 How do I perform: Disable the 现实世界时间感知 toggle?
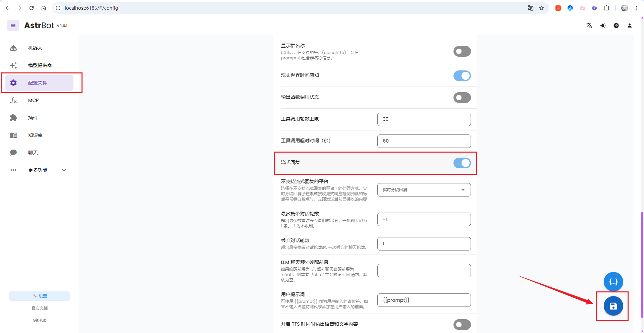(462, 76)
